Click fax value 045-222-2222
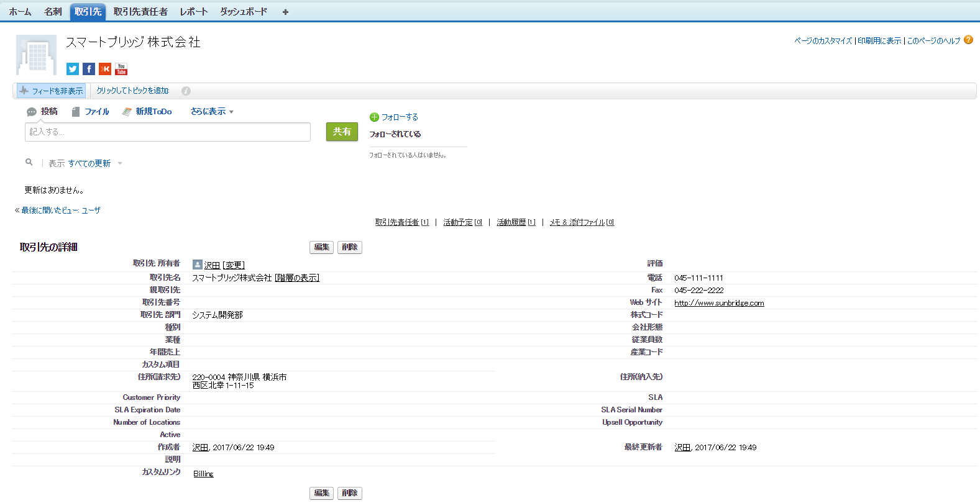 (698, 290)
